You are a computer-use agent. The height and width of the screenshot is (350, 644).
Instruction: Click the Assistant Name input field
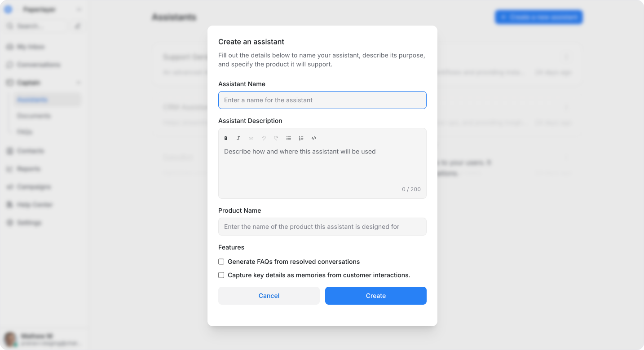click(x=322, y=100)
